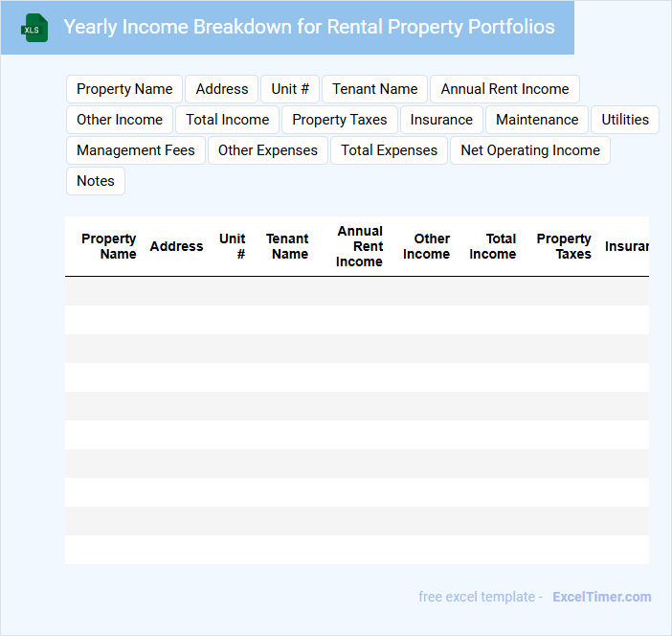Click the green XLS file icon
The width and height of the screenshot is (672, 636).
[34, 28]
